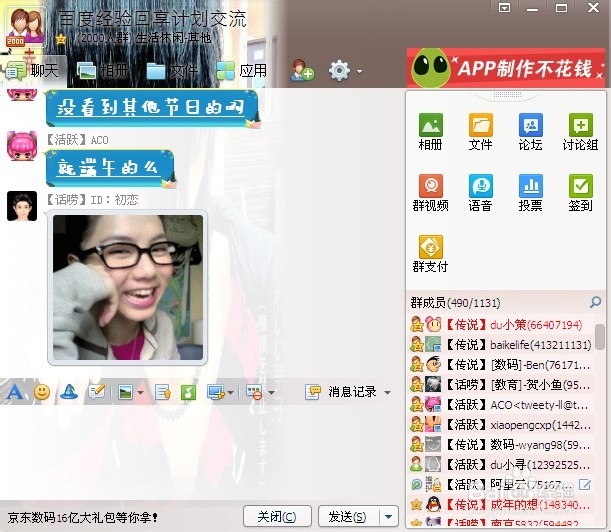Image resolution: width=611 pixels, height=532 pixels.
Task: Open the settings gear dropdown arrow
Action: tap(359, 71)
